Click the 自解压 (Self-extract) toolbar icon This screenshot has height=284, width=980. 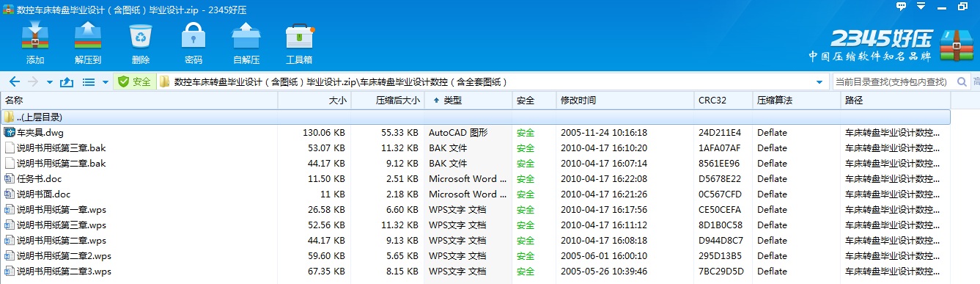(x=246, y=36)
